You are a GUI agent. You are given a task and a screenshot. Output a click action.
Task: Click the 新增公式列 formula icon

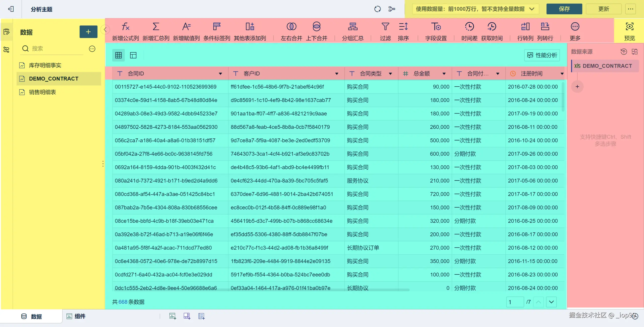click(125, 27)
